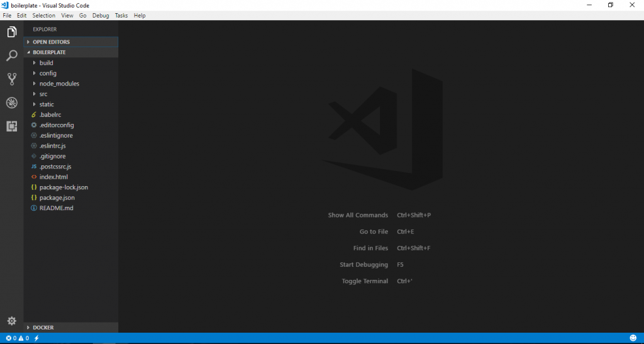Click the smiley feedback icon in status bar
Image resolution: width=644 pixels, height=344 pixels.
point(633,338)
